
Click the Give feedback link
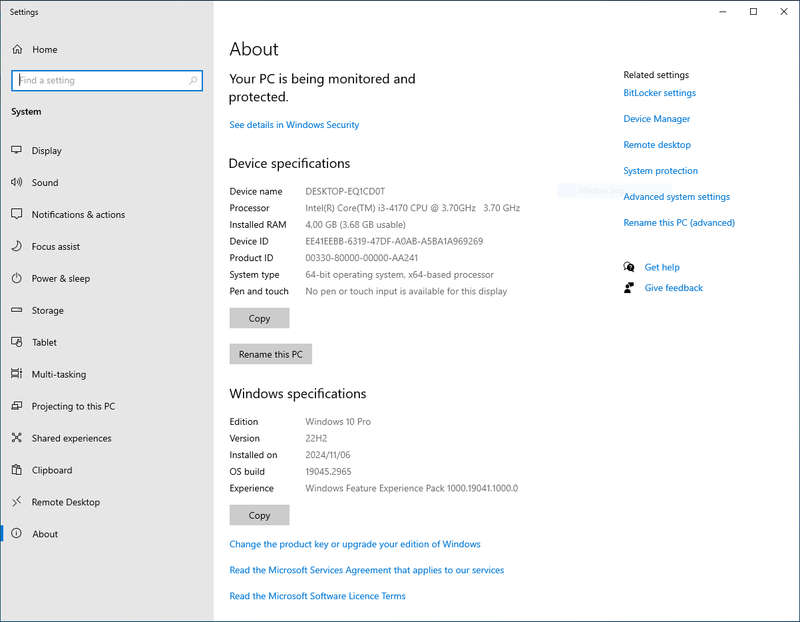click(673, 288)
